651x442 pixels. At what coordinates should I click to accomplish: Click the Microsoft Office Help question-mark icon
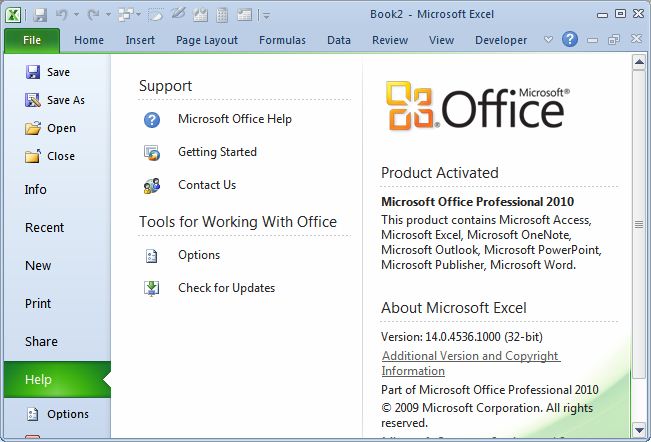[x=152, y=119]
